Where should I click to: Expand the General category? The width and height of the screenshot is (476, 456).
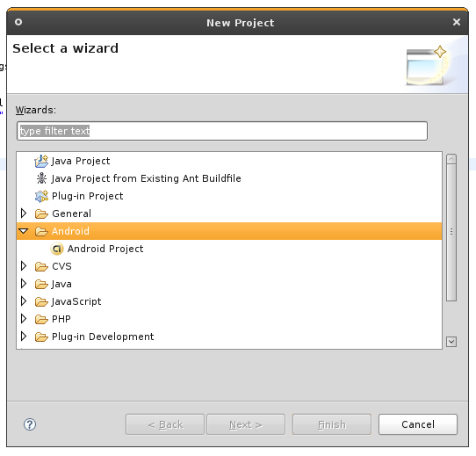[24, 214]
